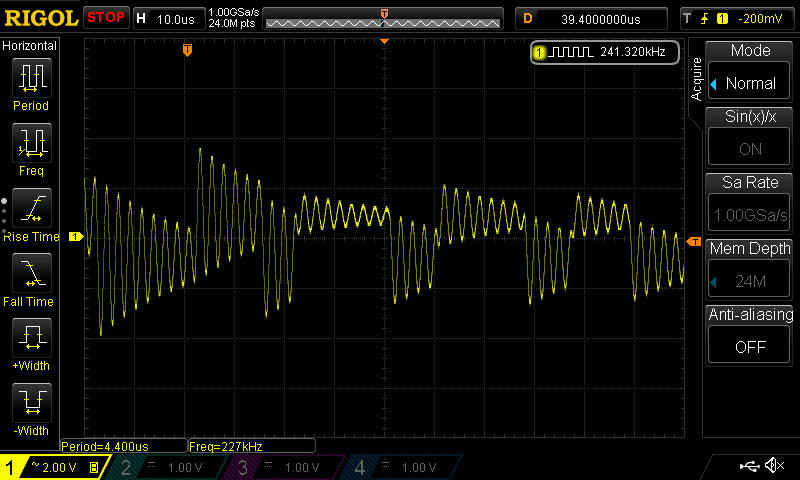Click the rising edge trigger icon

(705, 19)
